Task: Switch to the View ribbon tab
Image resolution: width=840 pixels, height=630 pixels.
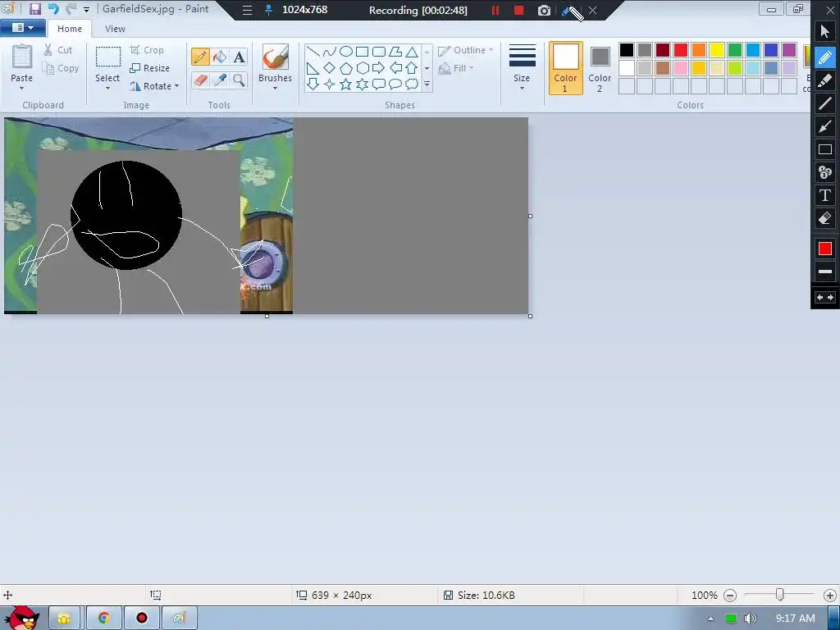Action: [115, 29]
